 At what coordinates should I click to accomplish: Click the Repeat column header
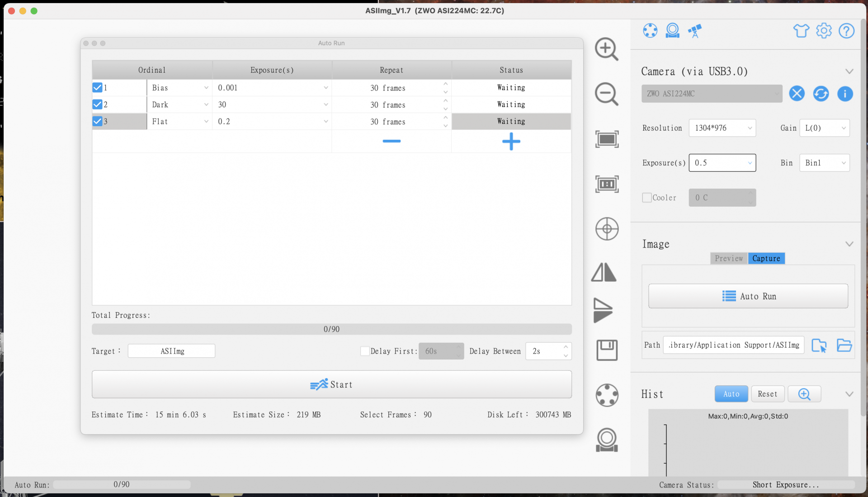[392, 70]
